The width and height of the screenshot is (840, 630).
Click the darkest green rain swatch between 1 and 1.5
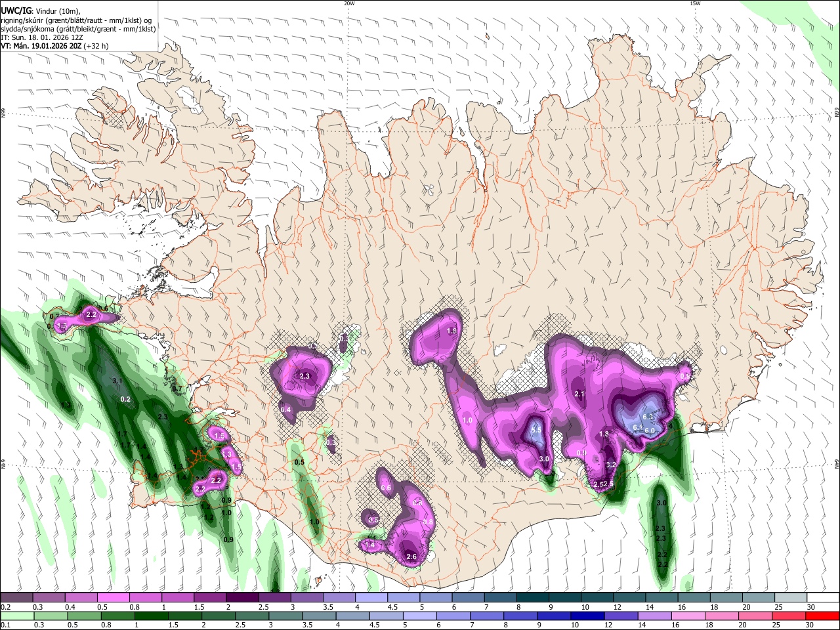pos(152,616)
